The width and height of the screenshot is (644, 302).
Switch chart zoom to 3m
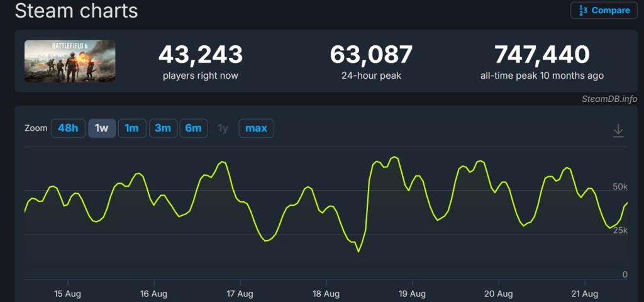coord(163,128)
